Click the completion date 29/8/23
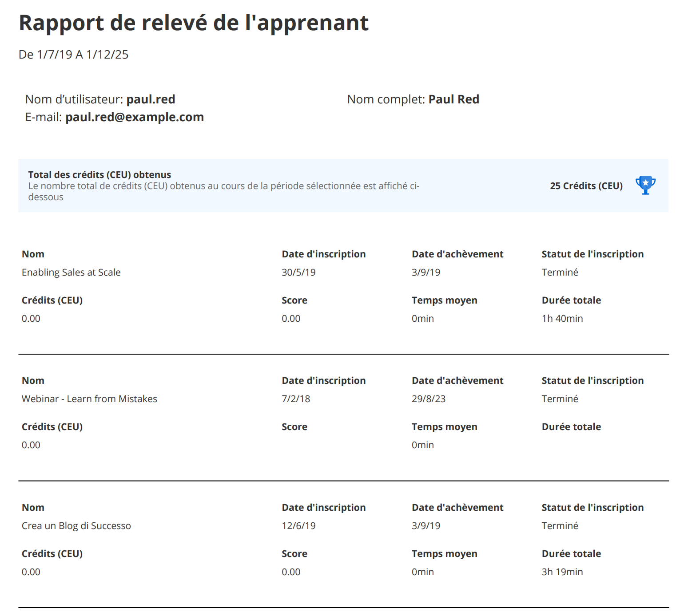The image size is (676, 616). [x=428, y=399]
